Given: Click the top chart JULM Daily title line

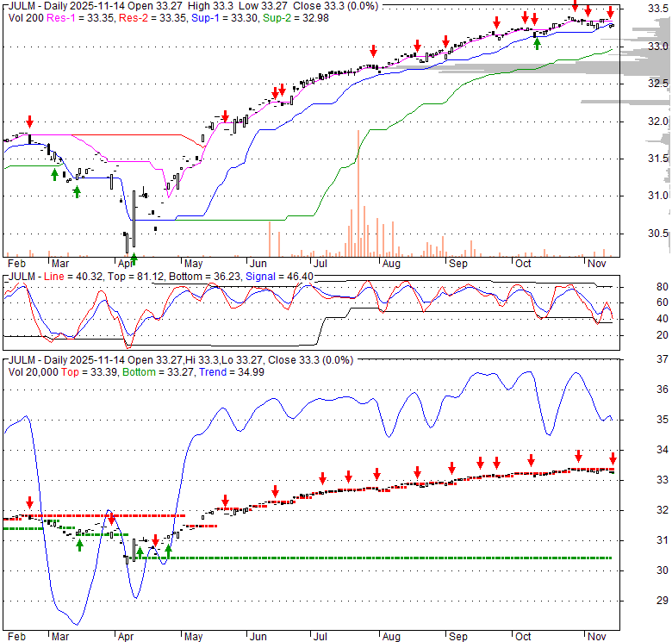Looking at the screenshot, I should 193,6.
